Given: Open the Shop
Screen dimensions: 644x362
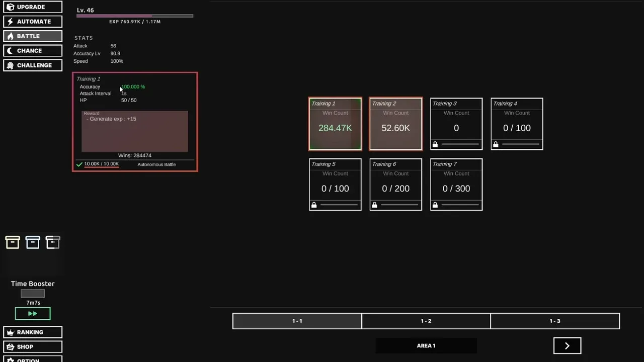Looking at the screenshot, I should 33,347.
